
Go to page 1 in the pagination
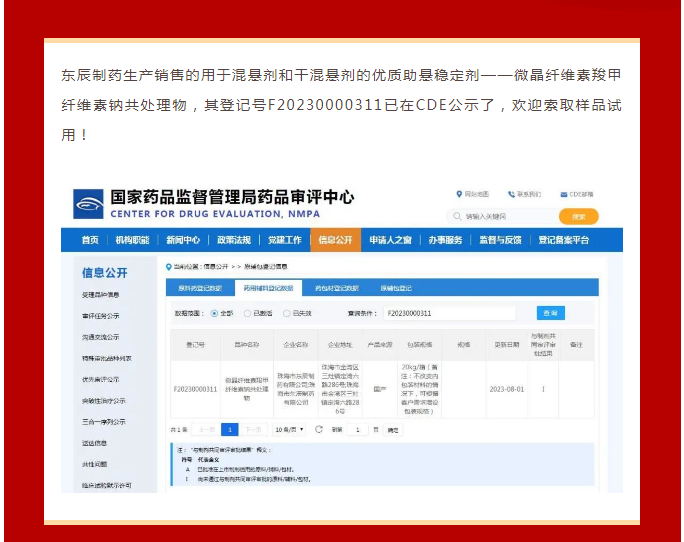click(229, 429)
